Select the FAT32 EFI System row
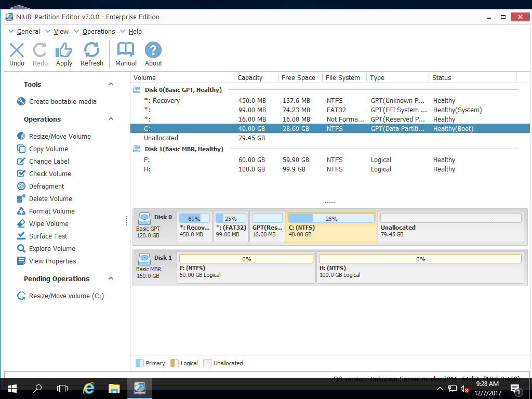The image size is (532, 399). 330,110
